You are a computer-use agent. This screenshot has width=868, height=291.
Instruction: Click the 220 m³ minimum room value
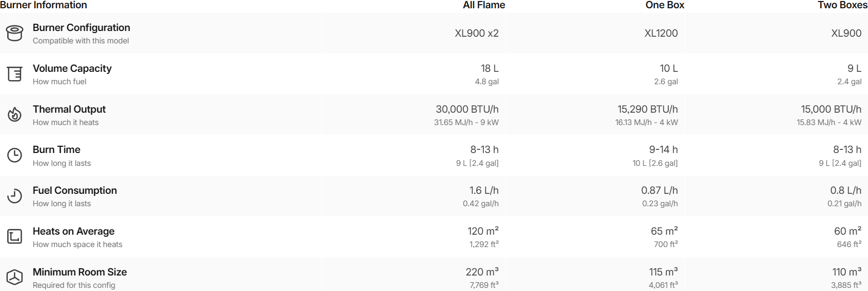click(482, 272)
